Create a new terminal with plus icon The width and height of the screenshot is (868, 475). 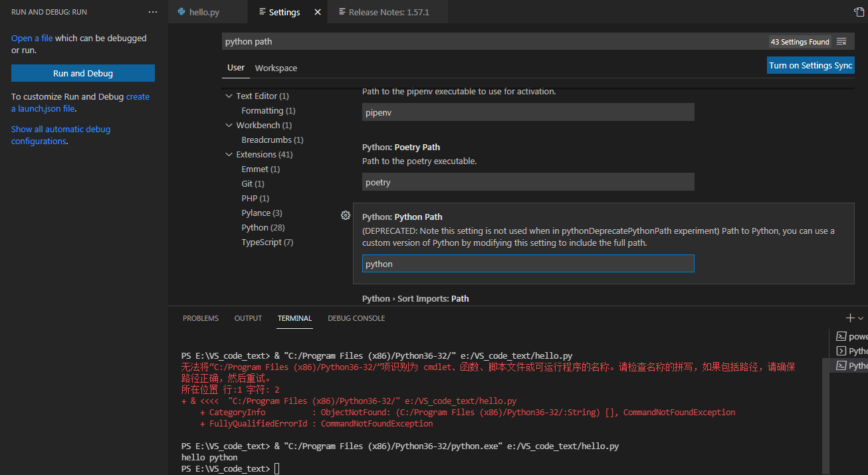pos(849,318)
